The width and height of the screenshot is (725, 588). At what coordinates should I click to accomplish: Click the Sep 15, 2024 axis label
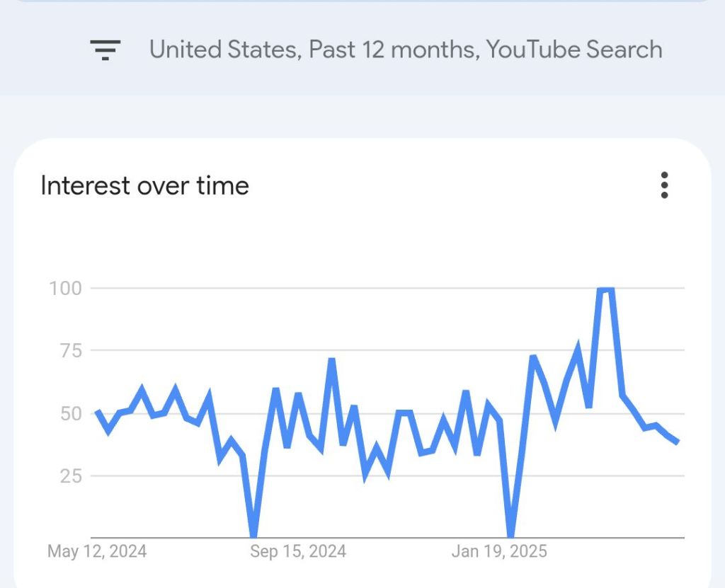pyautogui.click(x=298, y=551)
